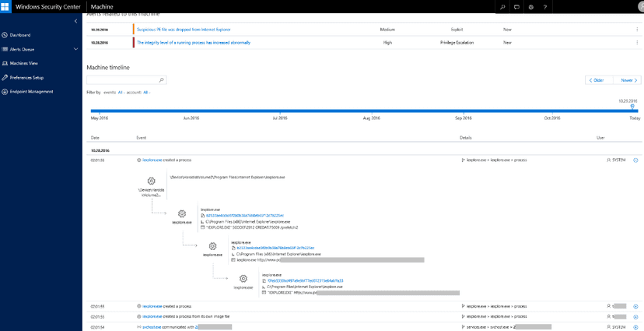The height and width of the screenshot is (331, 644).
Task: Open alert 'integrity level of a running process' link
Action: pos(194,42)
